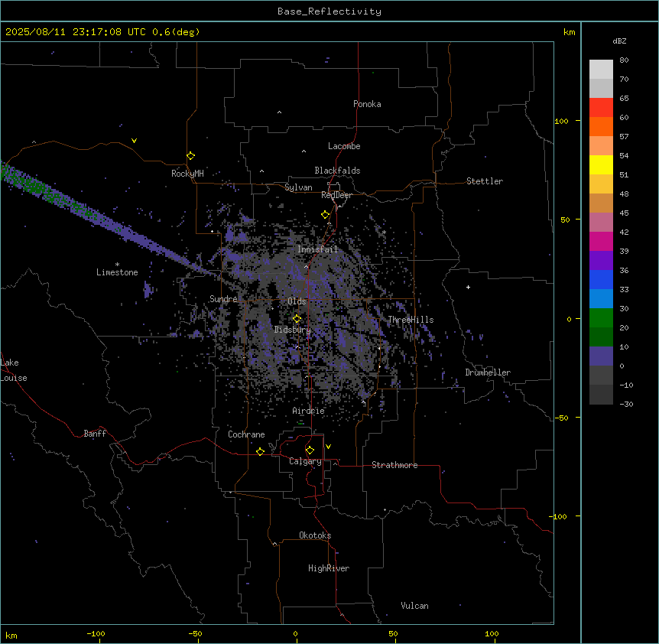Screen dimensions: 659x644
Task: Click the Ponoka city label
Action: [367, 104]
